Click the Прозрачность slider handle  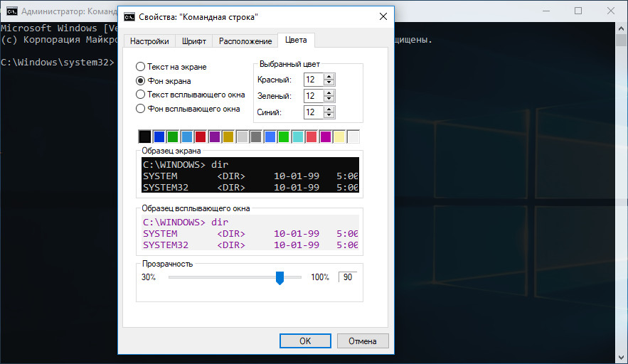coord(280,277)
